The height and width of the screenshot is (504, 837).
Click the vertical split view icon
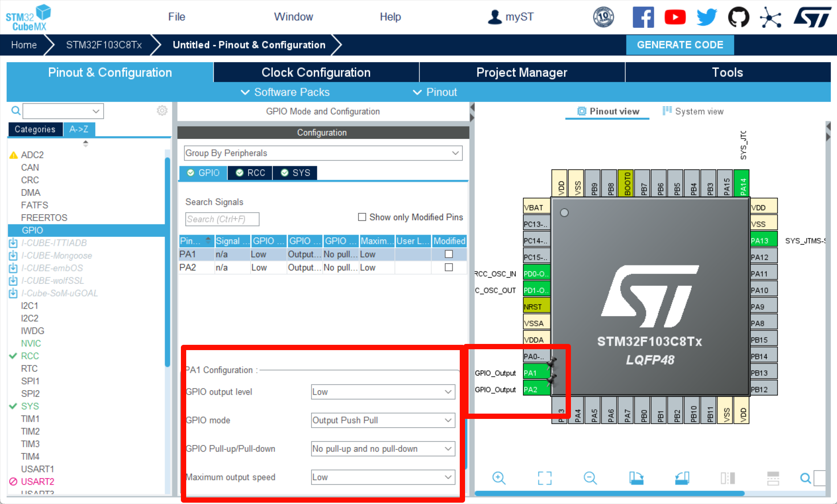coord(728,478)
